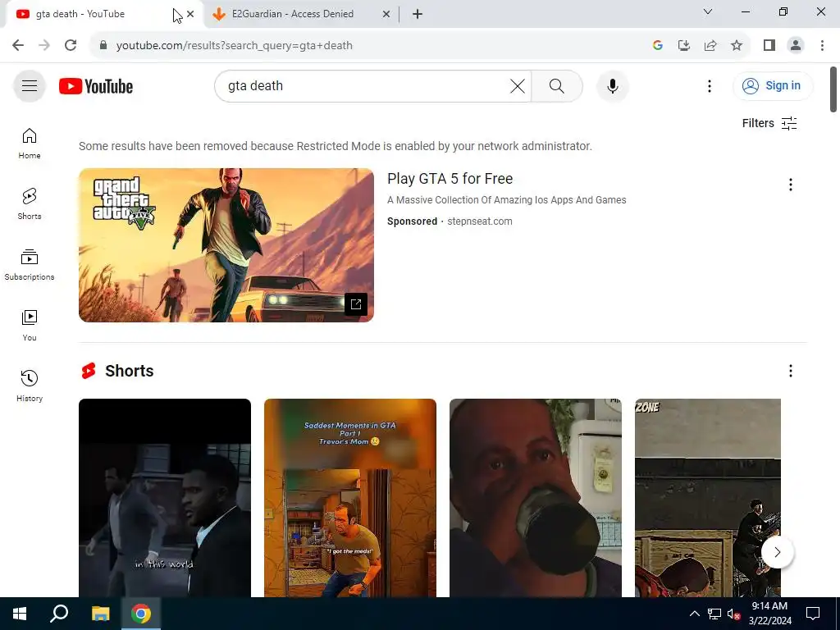Open the You section in the sidebar
This screenshot has width=840, height=630.
point(30,325)
